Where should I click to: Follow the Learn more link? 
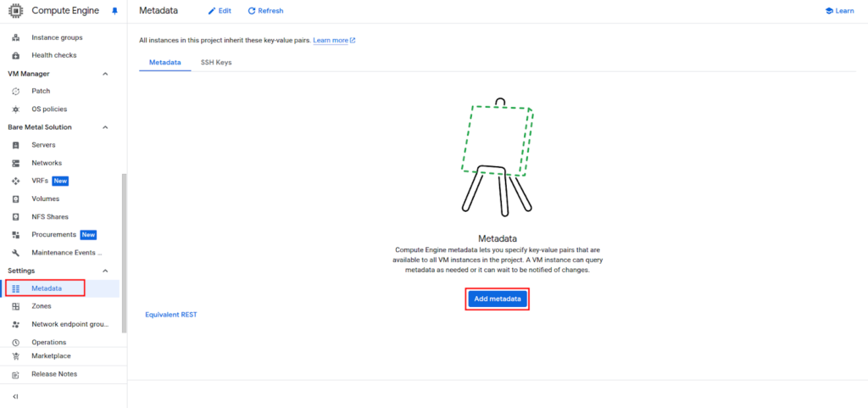click(x=331, y=41)
